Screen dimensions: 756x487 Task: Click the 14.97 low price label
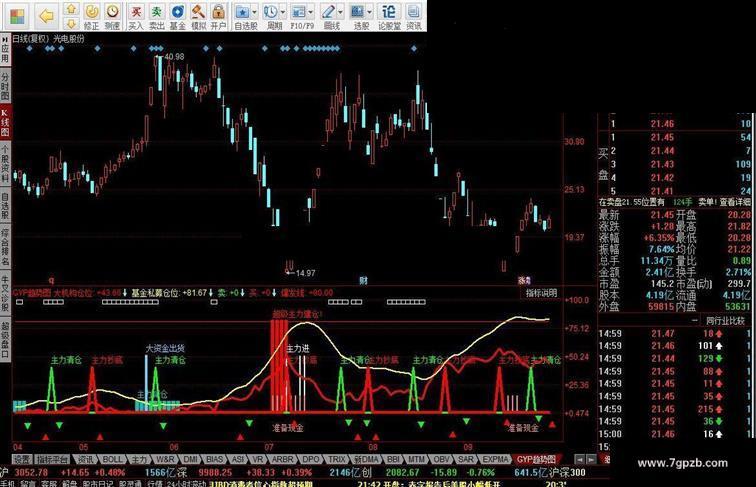tap(305, 273)
